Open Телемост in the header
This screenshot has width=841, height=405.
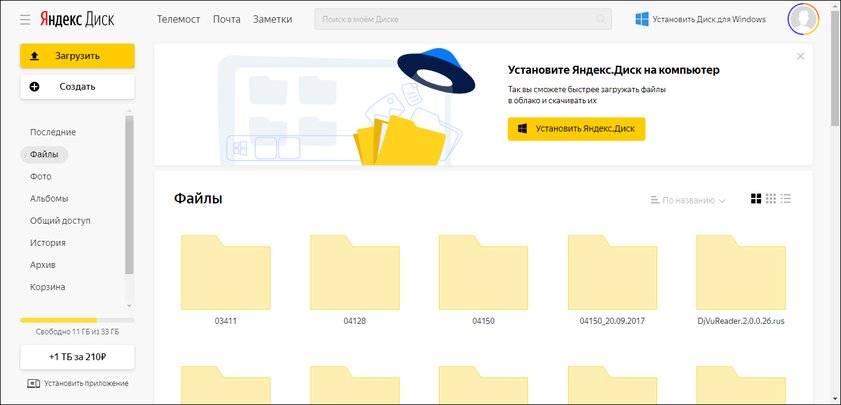[x=179, y=19]
